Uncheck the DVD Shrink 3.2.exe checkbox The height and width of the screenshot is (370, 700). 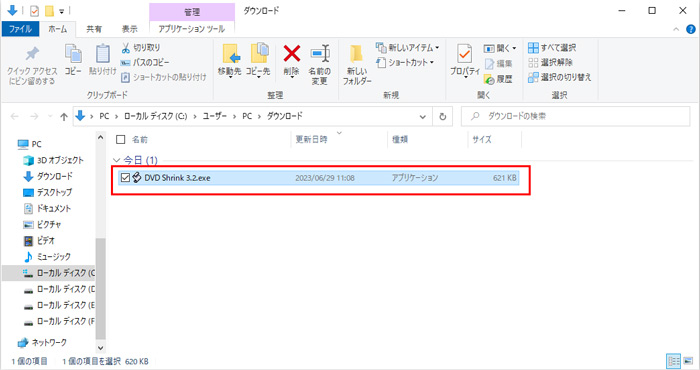(125, 178)
